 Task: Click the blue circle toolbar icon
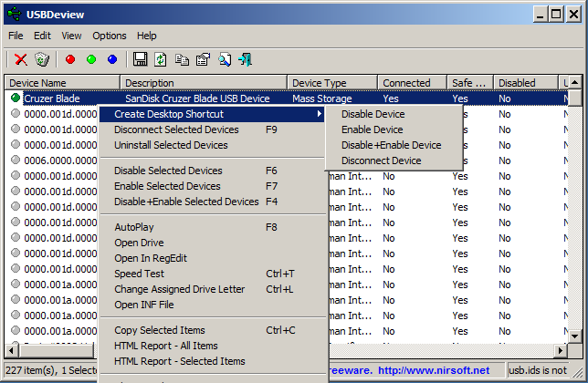pos(112,59)
